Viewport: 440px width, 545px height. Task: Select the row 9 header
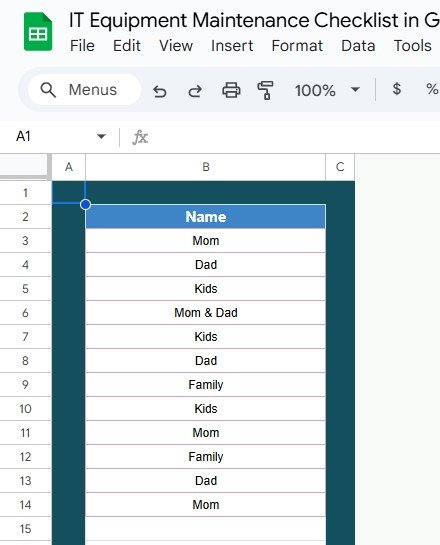[x=25, y=384]
